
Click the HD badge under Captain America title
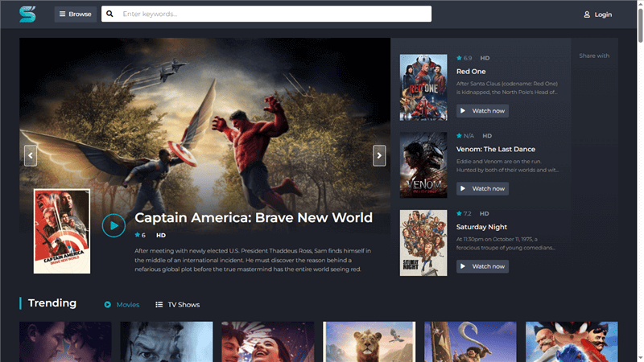point(161,235)
